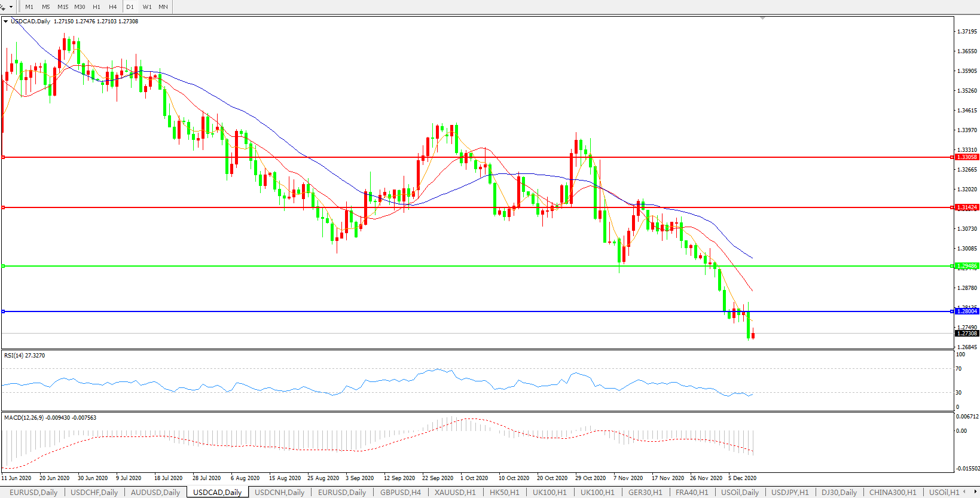Click the blue 1.28004 price level tag
The height and width of the screenshot is (498, 980).
pos(967,311)
